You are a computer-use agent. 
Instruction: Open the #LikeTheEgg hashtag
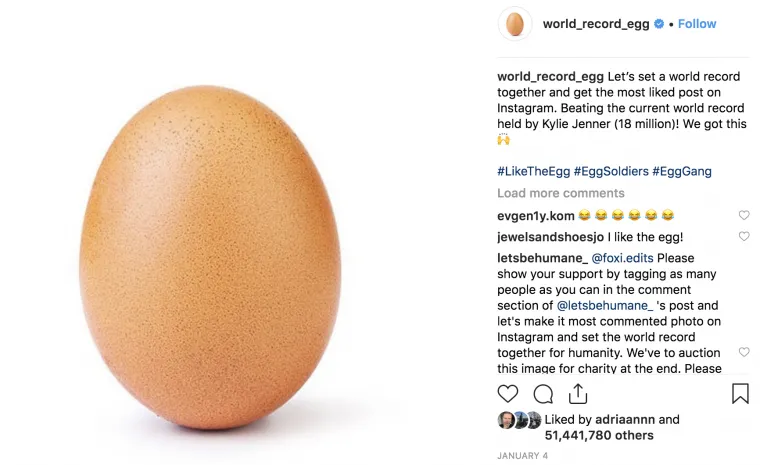pos(532,171)
